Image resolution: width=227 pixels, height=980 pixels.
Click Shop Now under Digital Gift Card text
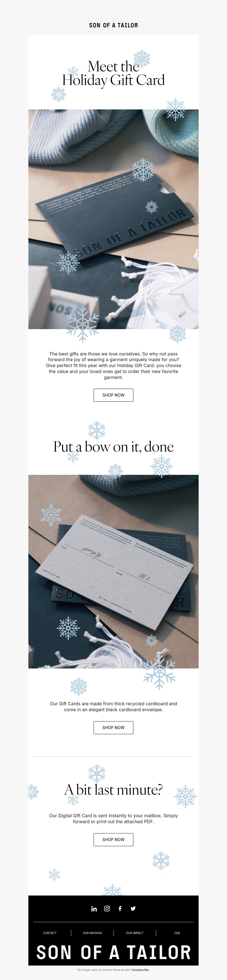point(113,839)
